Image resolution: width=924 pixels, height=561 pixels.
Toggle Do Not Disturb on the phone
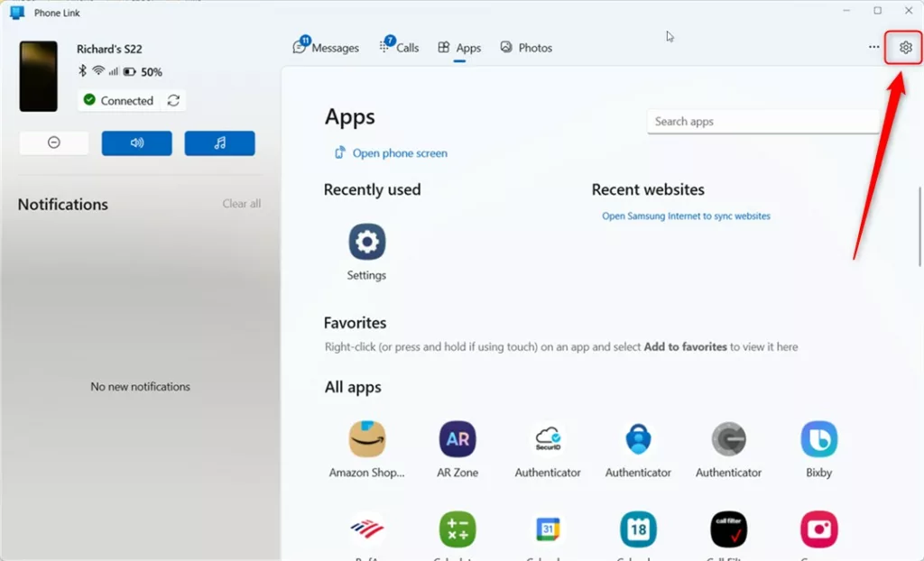click(x=53, y=143)
